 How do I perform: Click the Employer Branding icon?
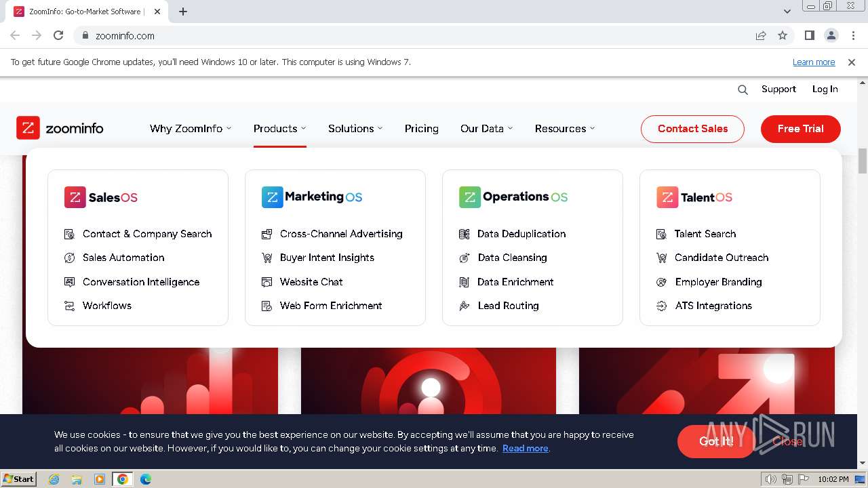pos(661,282)
